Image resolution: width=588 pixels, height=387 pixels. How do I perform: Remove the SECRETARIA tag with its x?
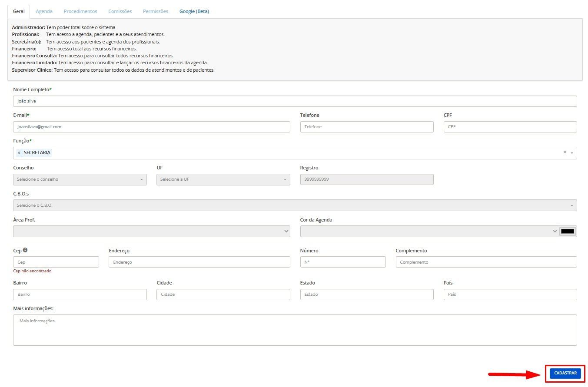tap(19, 153)
